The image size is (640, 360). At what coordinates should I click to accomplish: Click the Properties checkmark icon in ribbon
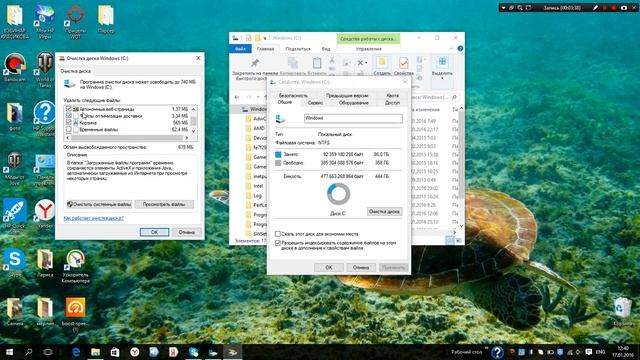pyautogui.click(x=404, y=63)
